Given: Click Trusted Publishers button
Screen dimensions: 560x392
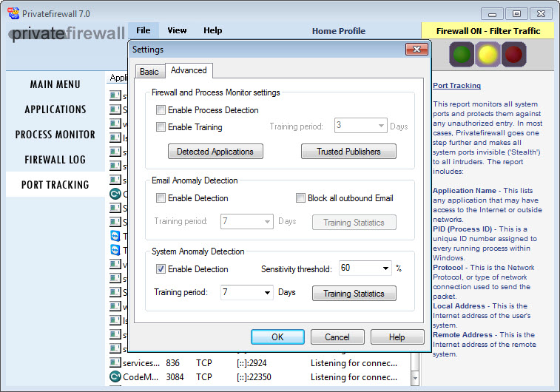Looking at the screenshot, I should click(348, 152).
